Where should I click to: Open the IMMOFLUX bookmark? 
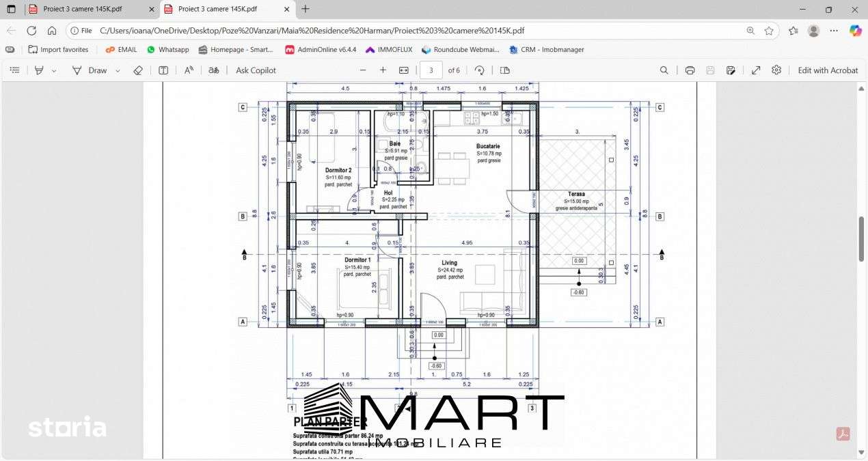390,50
